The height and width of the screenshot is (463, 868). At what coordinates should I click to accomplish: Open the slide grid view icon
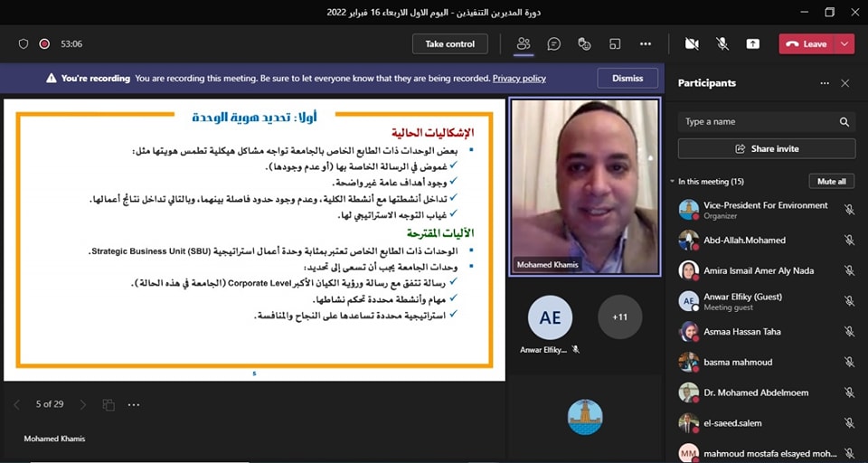[x=108, y=404]
